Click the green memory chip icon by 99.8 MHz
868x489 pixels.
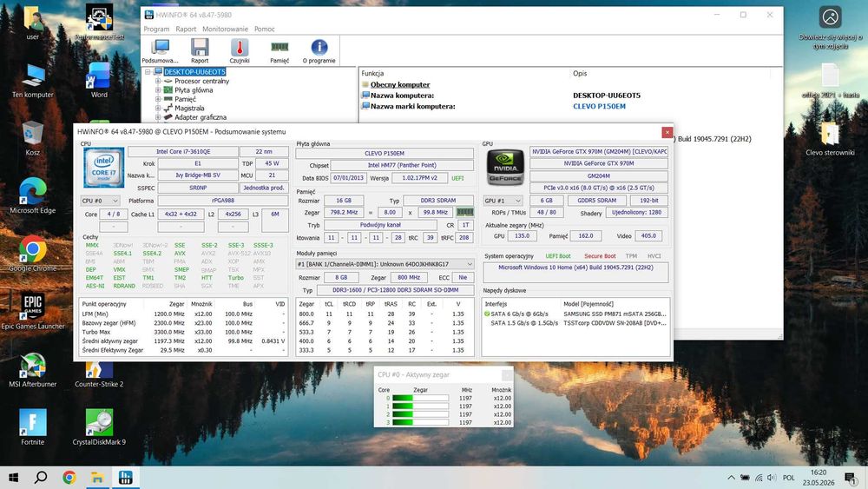click(x=464, y=212)
